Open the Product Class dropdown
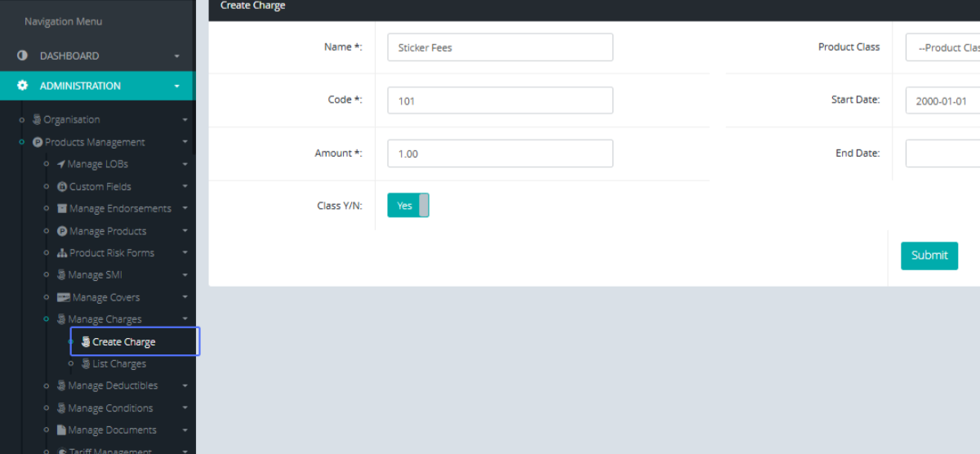Viewport: 980px width, 454px height. pyautogui.click(x=942, y=47)
